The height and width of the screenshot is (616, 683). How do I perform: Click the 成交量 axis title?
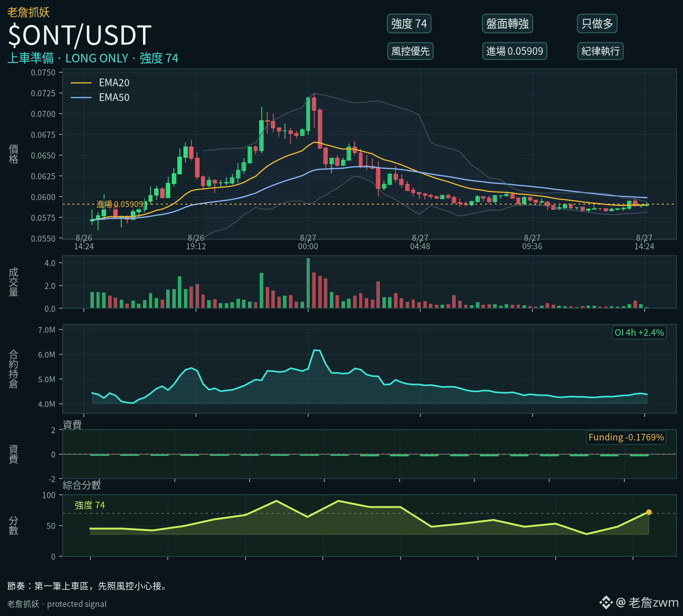pyautogui.click(x=14, y=282)
